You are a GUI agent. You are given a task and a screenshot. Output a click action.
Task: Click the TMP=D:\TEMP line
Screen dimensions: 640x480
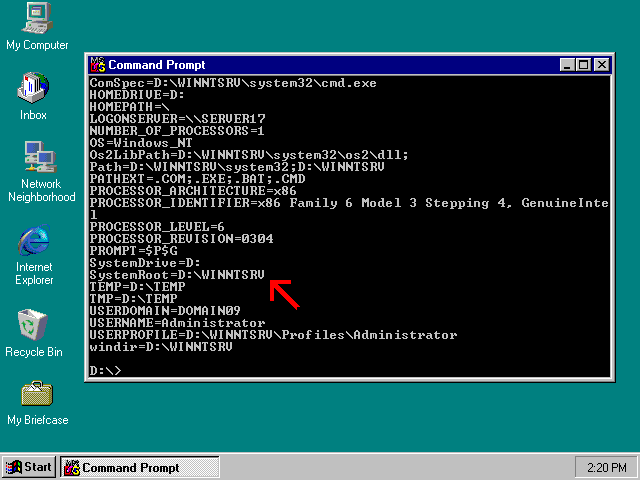[x=133, y=299]
